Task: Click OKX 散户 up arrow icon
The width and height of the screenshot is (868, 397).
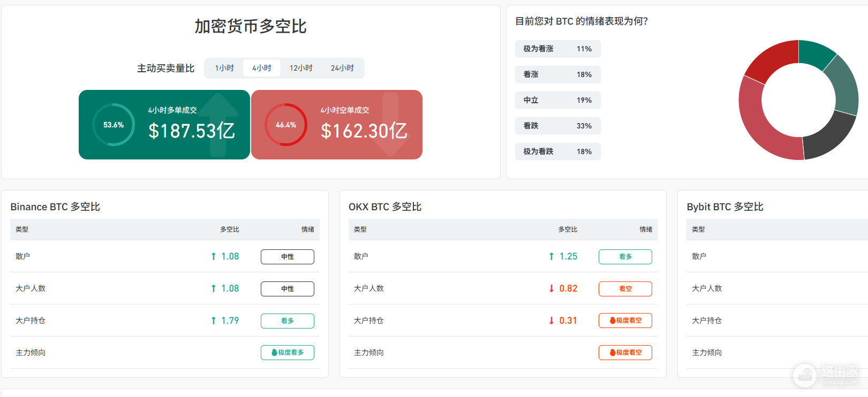Action: coord(552,256)
